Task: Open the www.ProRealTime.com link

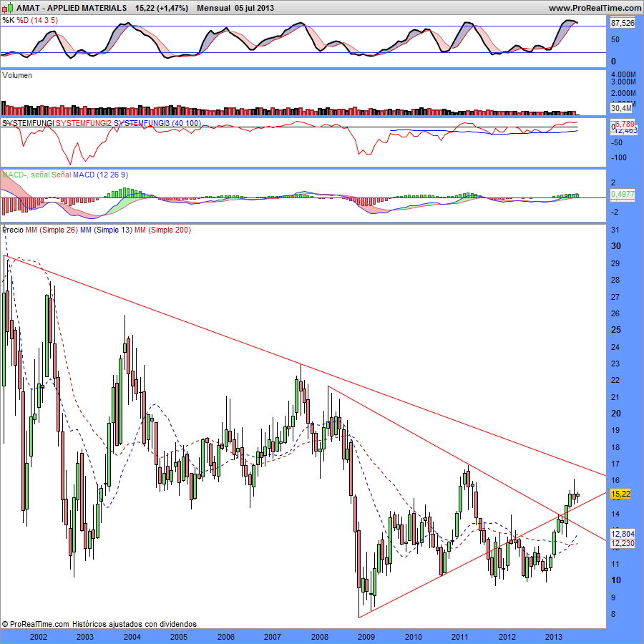Action: pos(595,8)
